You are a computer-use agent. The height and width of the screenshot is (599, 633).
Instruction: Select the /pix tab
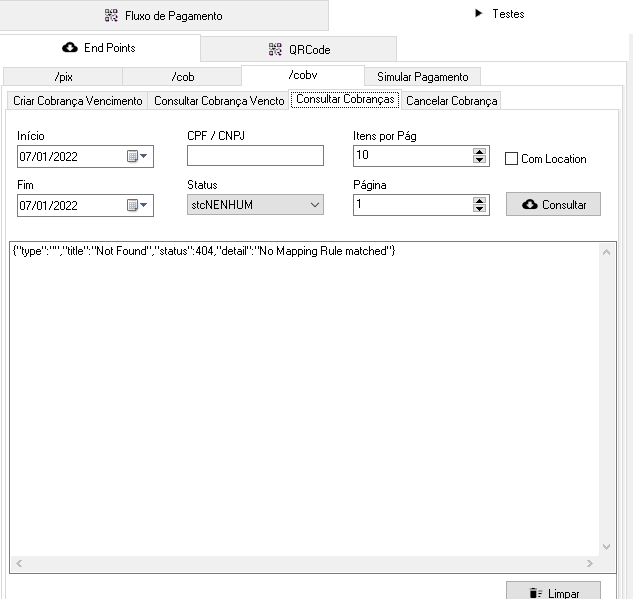63,77
